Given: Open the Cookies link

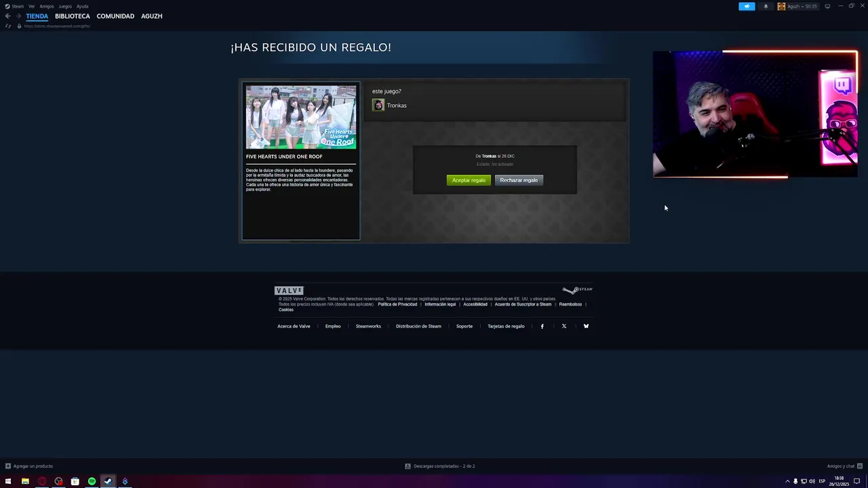Looking at the screenshot, I should tap(286, 310).
